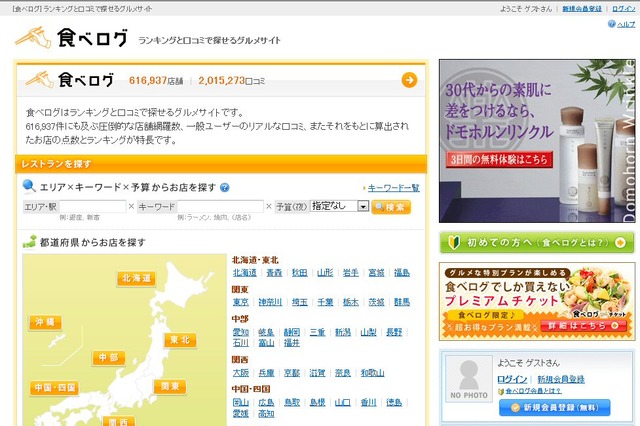Click the 沖縄 button on the map
Viewport: 640px width, 426px height.
tap(45, 322)
